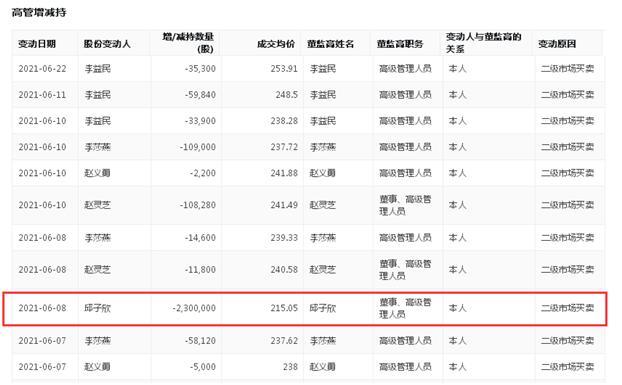
Task: Click the average price cell 253.91
Action: coord(284,69)
